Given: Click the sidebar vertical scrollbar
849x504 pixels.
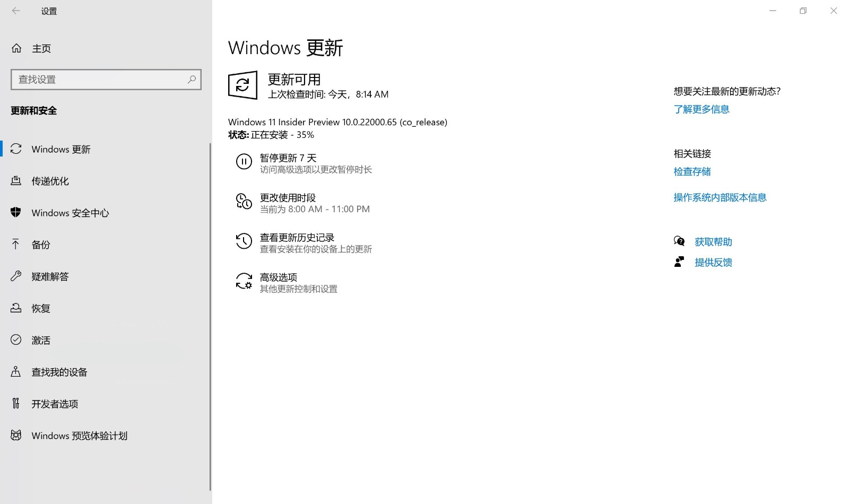Looking at the screenshot, I should pyautogui.click(x=211, y=317).
